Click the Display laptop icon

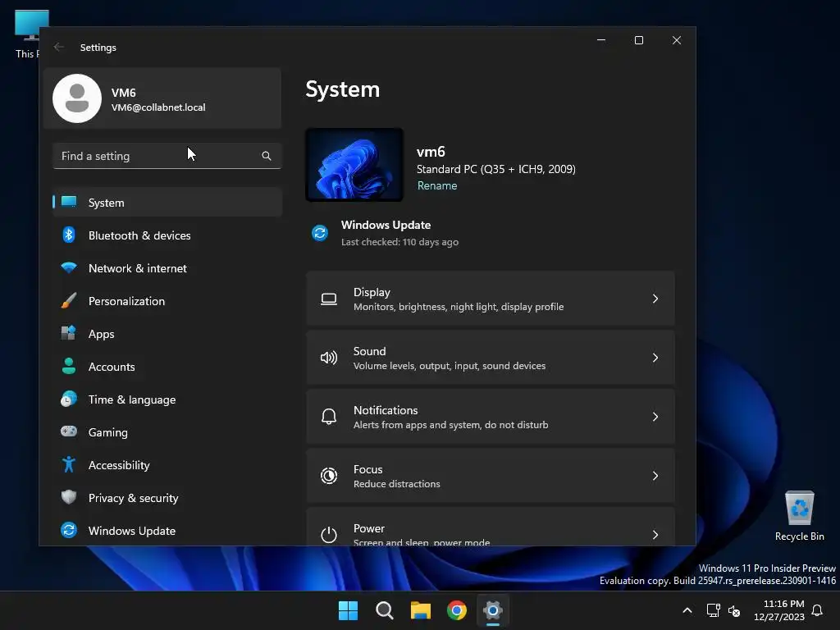(x=329, y=299)
